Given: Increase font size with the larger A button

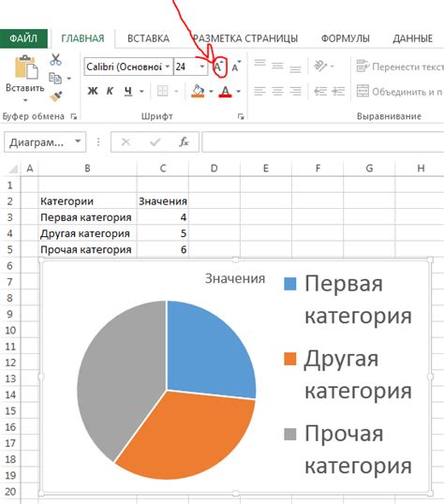Looking at the screenshot, I should (219, 67).
